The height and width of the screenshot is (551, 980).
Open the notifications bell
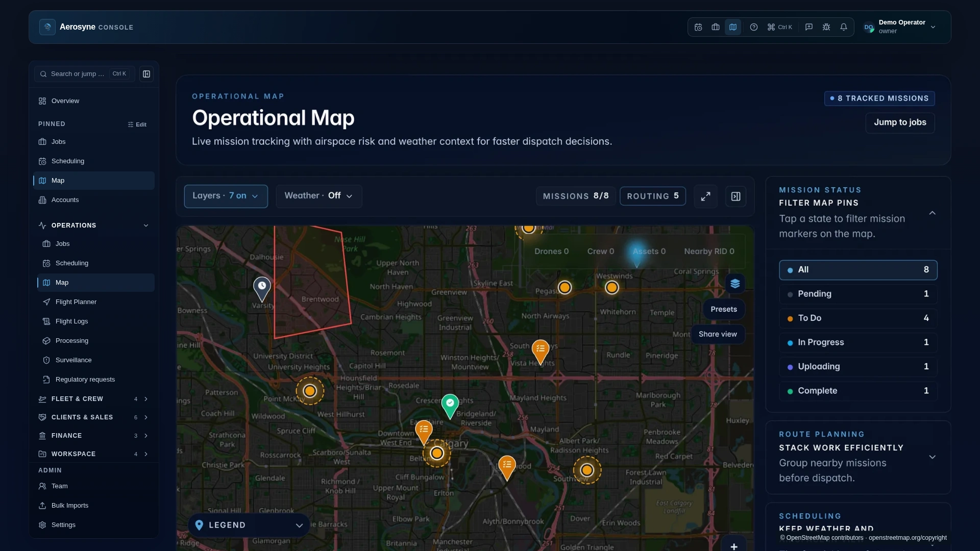[x=844, y=27]
